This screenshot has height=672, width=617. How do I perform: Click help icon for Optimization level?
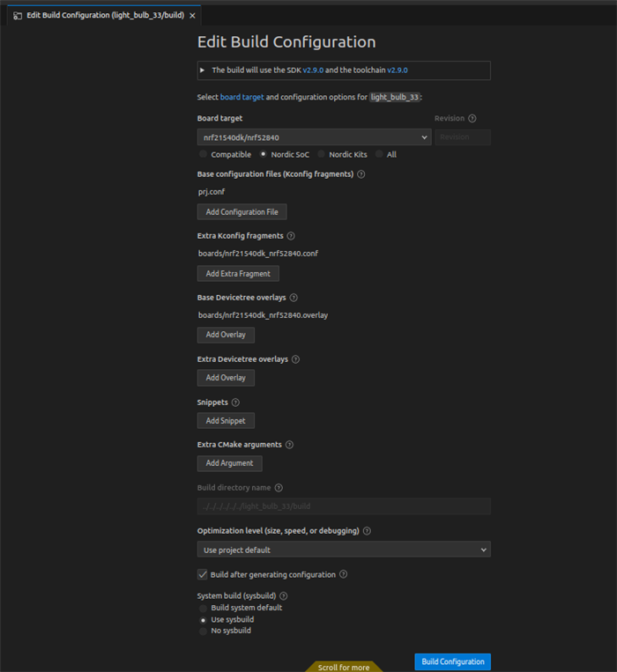(367, 531)
